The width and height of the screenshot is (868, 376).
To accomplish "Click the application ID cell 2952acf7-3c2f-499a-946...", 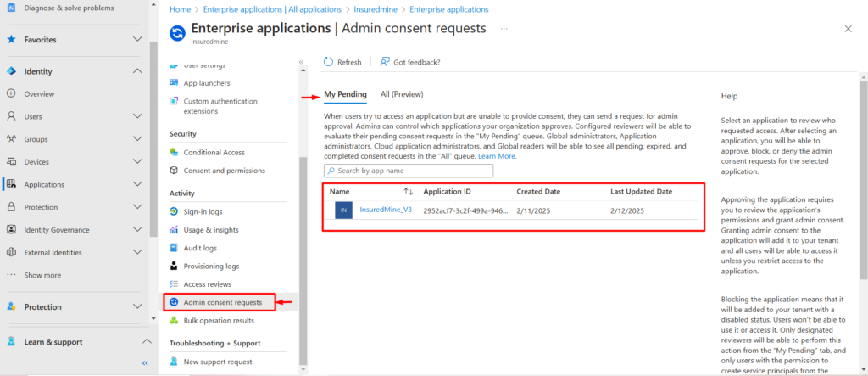I will [465, 210].
